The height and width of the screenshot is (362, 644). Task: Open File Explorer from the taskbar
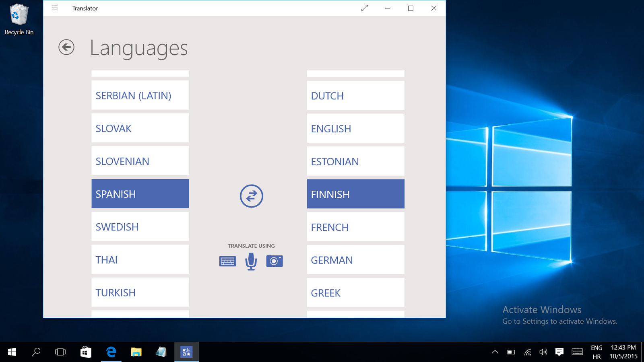pyautogui.click(x=136, y=352)
